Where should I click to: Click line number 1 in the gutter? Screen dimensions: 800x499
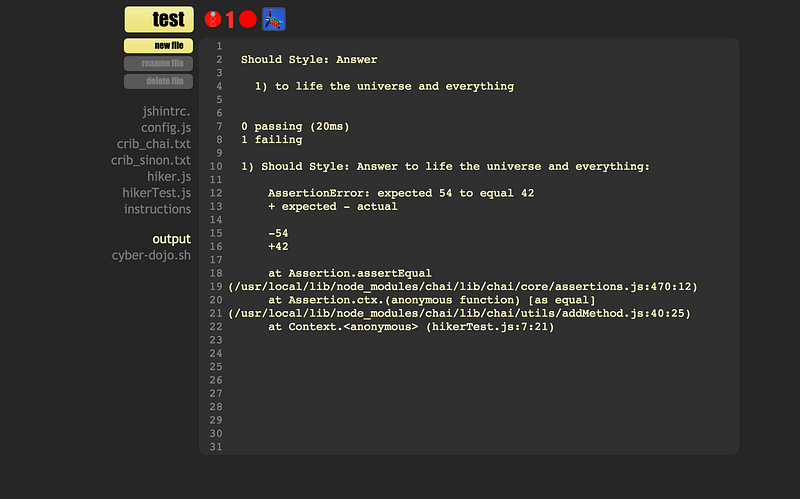tap(218, 46)
